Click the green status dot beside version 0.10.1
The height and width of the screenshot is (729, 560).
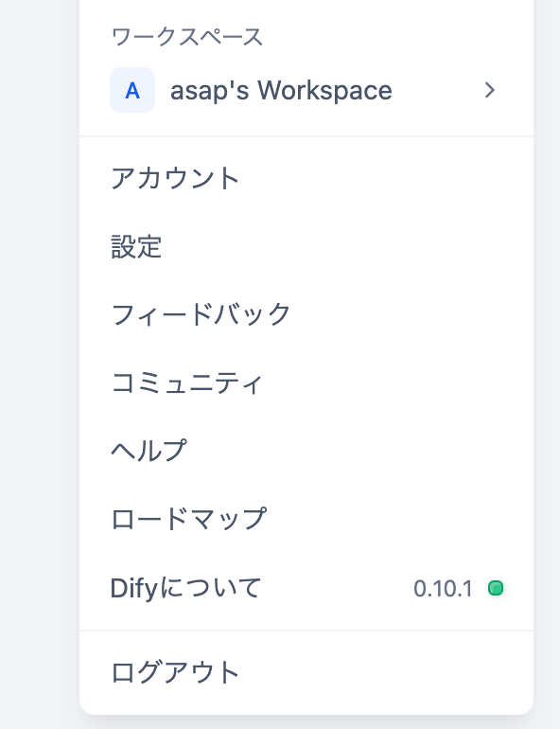[x=496, y=588]
